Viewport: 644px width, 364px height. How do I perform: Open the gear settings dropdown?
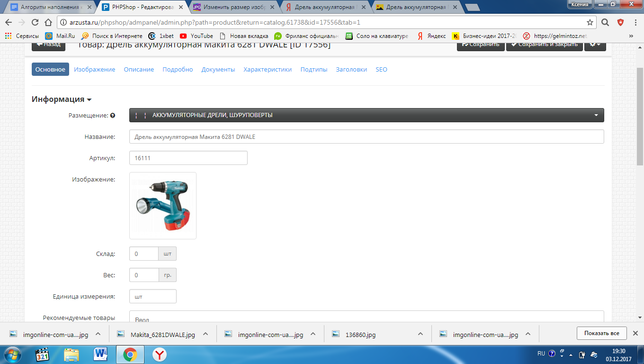click(595, 45)
